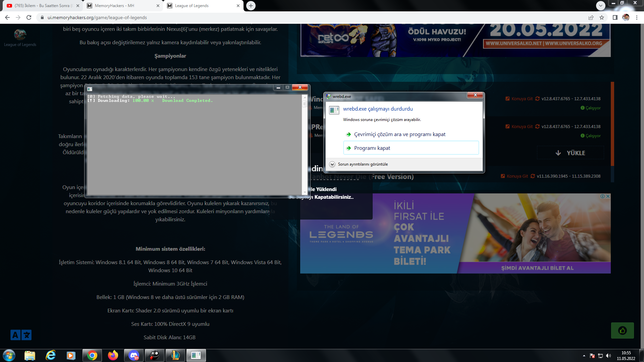Click the console scrollbar down arrow
This screenshot has width=644, height=362.
pyautogui.click(x=305, y=192)
